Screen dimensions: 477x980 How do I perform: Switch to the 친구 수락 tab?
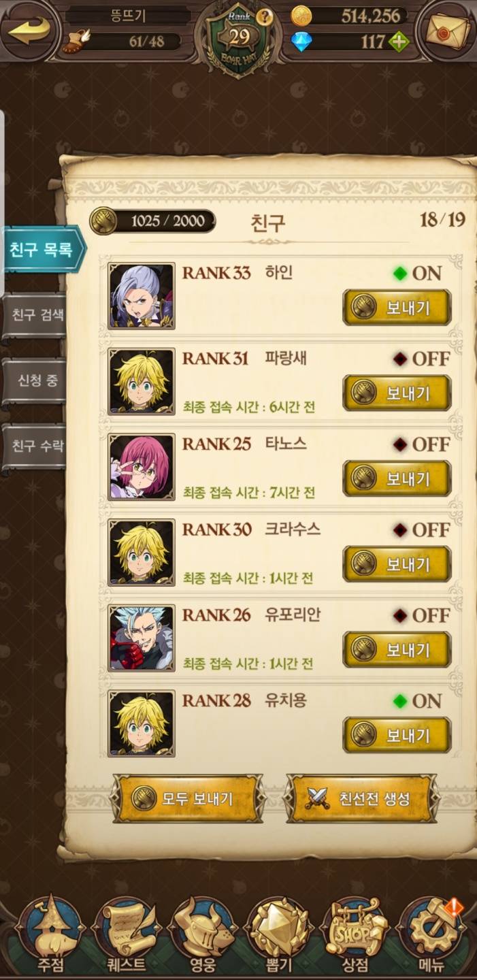[x=35, y=446]
